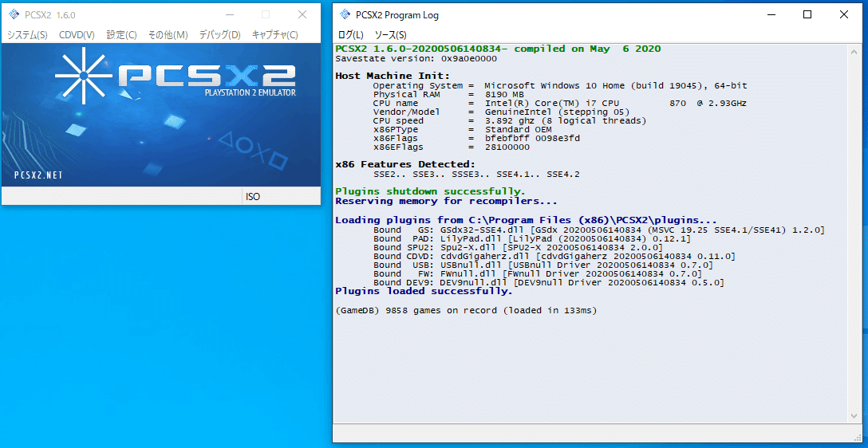Click the PCSX2 main window title icon
868x448 pixels.
pos(14,14)
